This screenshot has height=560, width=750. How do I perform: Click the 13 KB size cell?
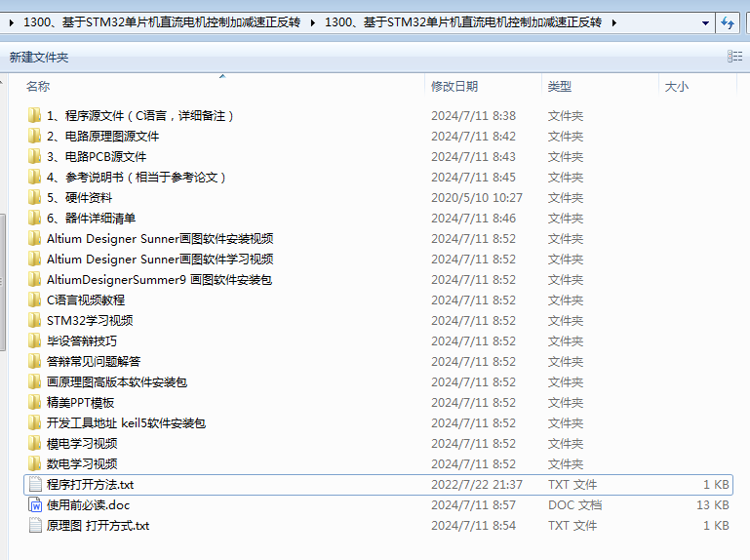[x=713, y=505]
